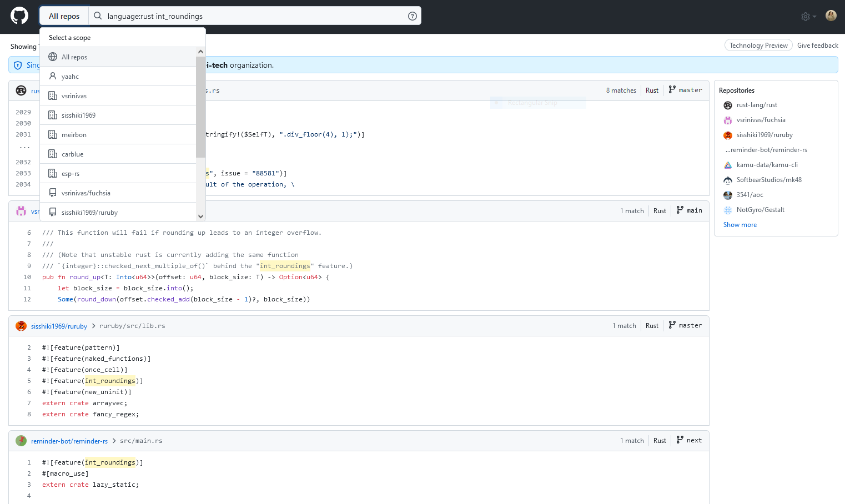Click vsrinivas avatar in second result header
845x504 pixels.
coord(21,211)
